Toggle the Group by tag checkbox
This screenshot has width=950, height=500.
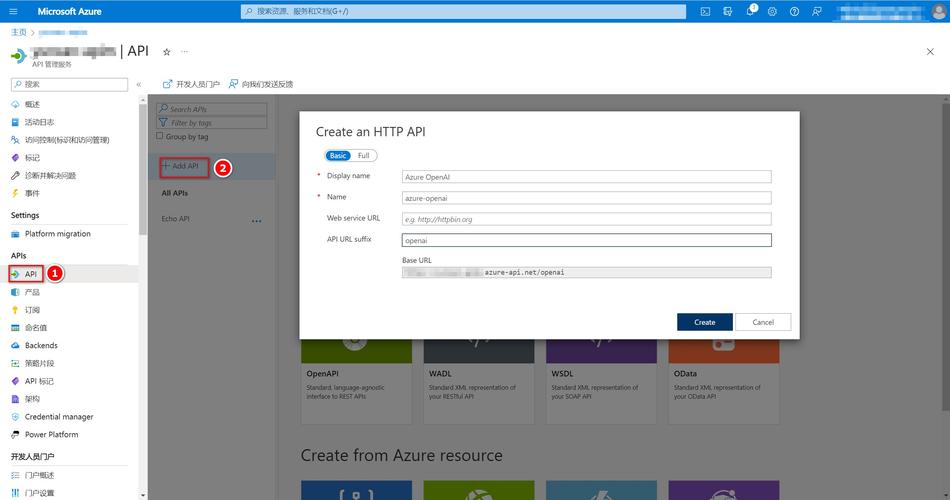tap(160, 136)
